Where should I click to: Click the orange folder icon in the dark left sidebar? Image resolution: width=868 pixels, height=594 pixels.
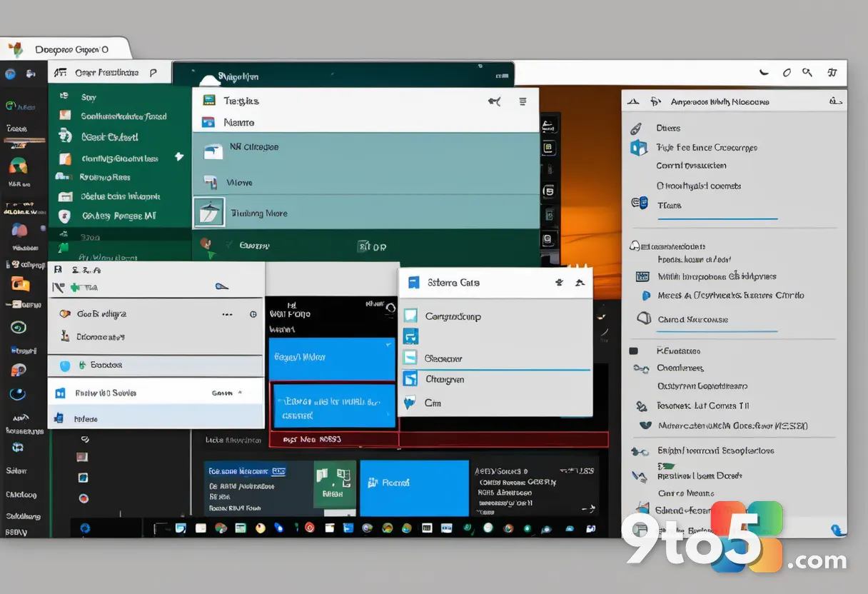point(21,283)
